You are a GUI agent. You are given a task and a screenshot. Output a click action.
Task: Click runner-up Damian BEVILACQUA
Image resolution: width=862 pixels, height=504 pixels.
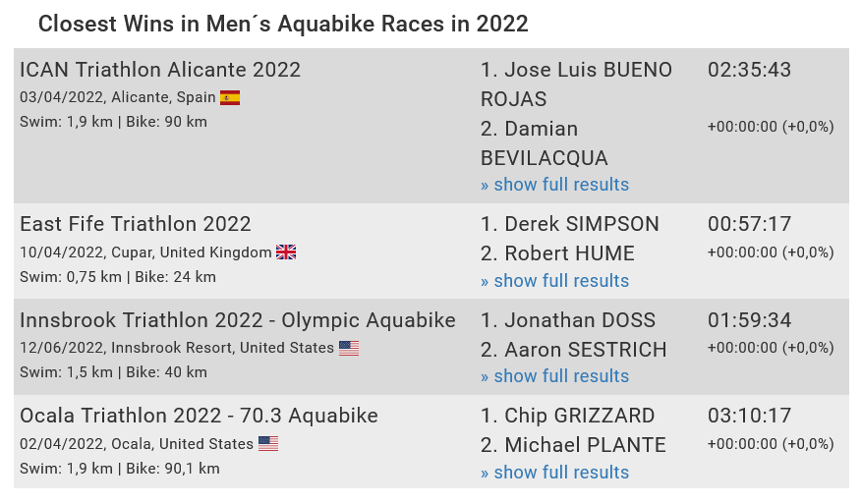click(545, 143)
